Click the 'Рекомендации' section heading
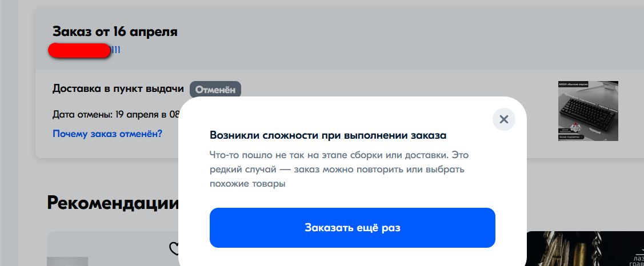Screen dimensions: 644x266 click(x=113, y=203)
